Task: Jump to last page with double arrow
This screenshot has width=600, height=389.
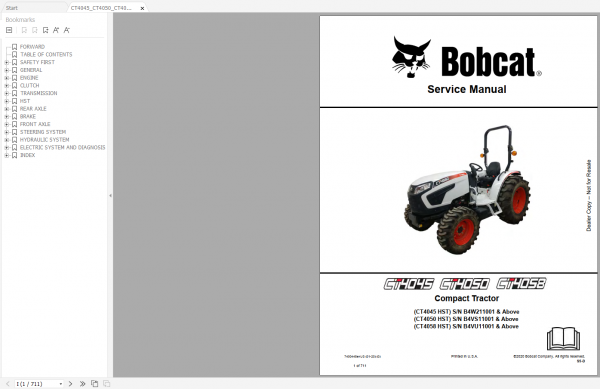Action: click(x=82, y=383)
